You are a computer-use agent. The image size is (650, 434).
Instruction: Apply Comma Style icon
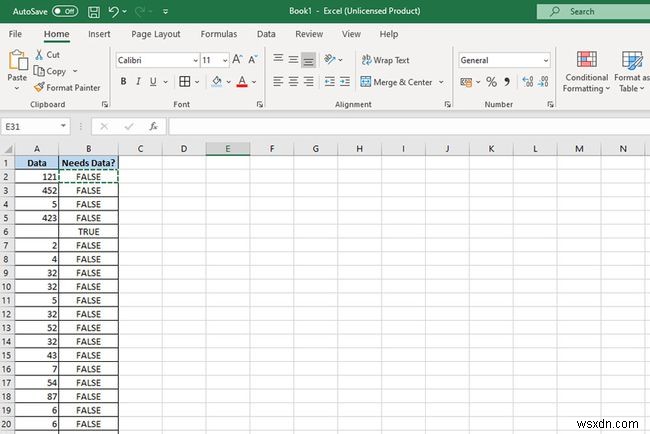[507, 82]
